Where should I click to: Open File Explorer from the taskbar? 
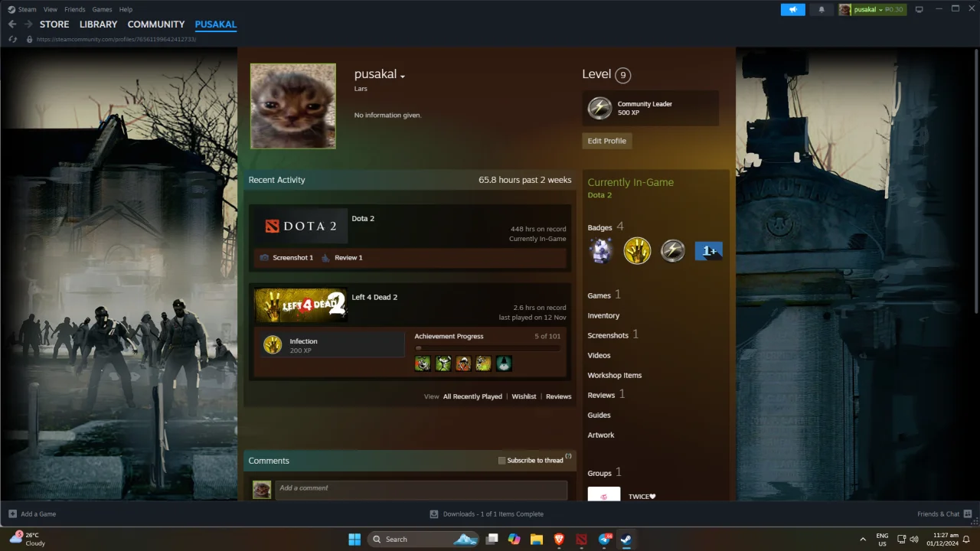click(537, 539)
